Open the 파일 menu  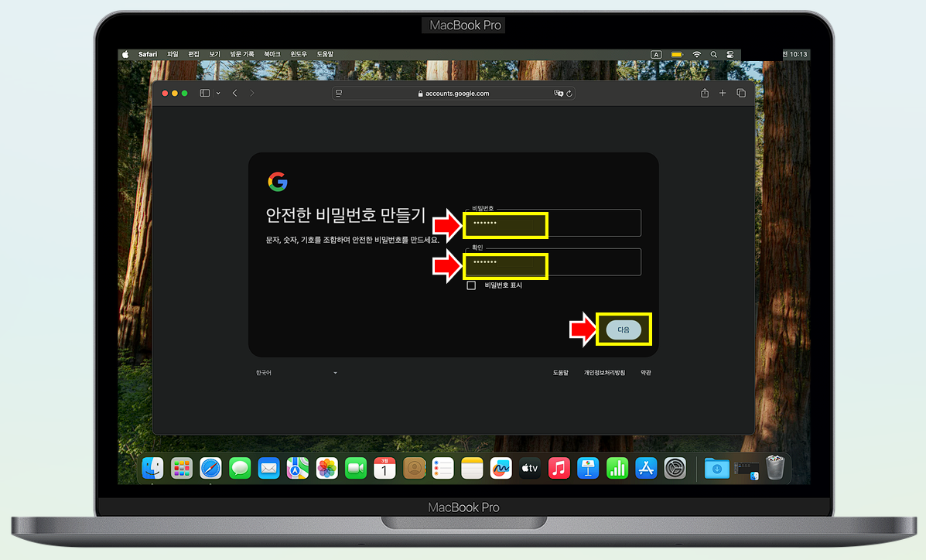pos(173,54)
